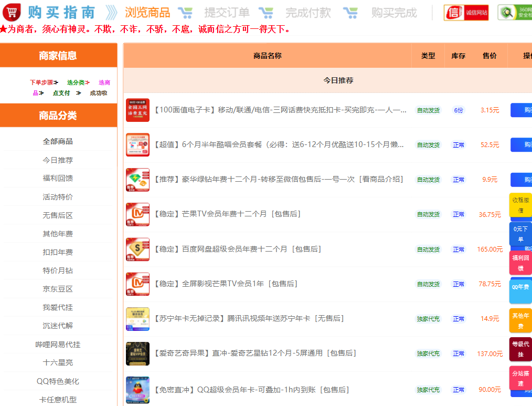Open thumbnail for 全屏影视芒果TV会员1年
The image size is (532, 406).
(x=138, y=284)
